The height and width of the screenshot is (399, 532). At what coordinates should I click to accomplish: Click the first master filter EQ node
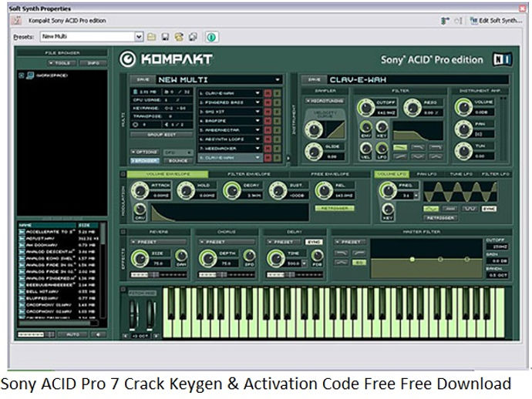click(412, 260)
